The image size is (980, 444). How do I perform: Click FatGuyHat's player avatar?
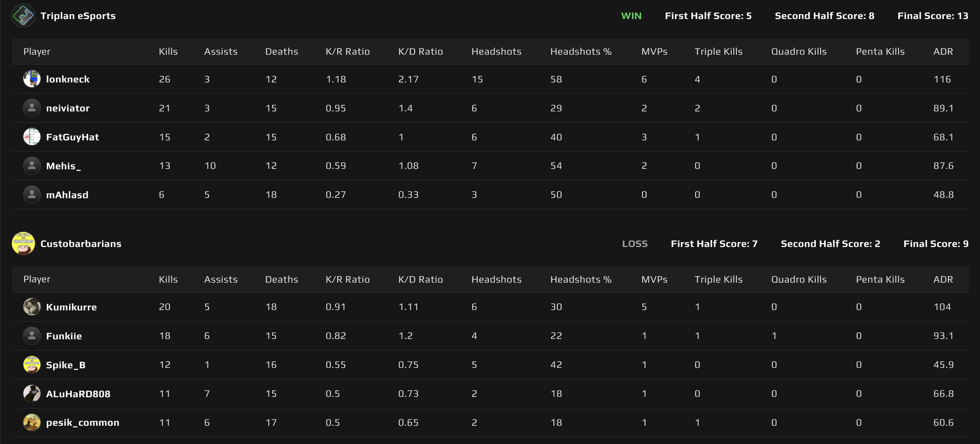click(x=32, y=137)
